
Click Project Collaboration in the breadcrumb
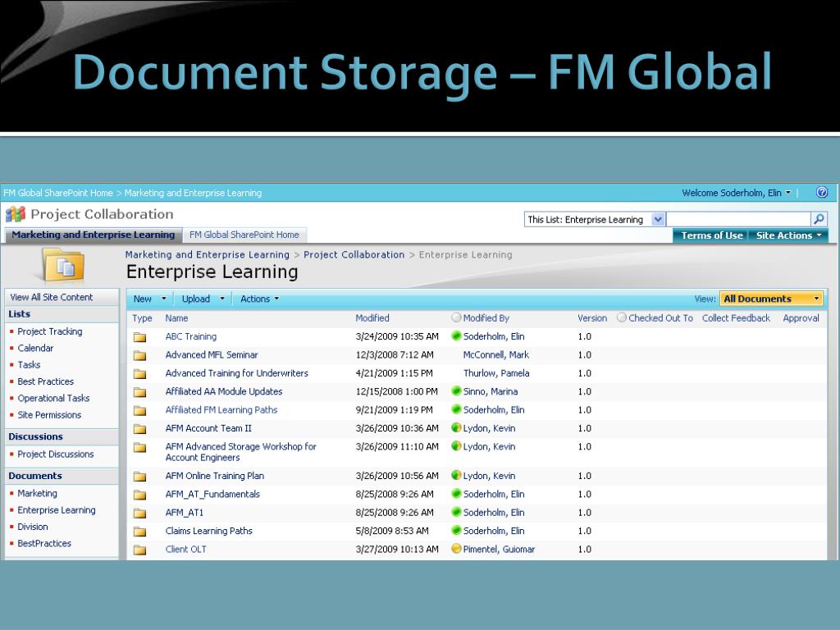coord(354,255)
